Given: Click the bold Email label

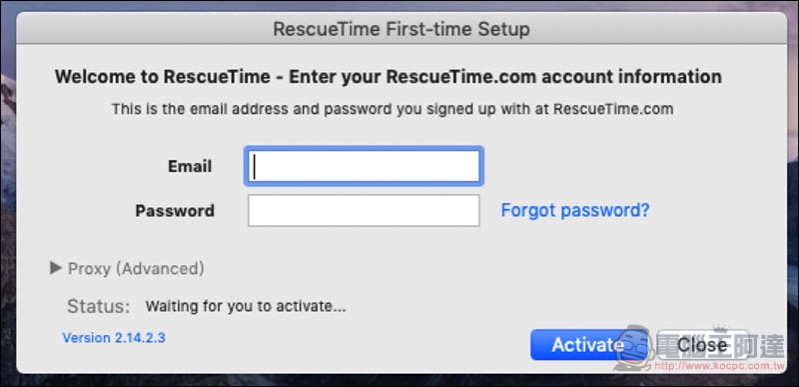Looking at the screenshot, I should pyautogui.click(x=190, y=167).
